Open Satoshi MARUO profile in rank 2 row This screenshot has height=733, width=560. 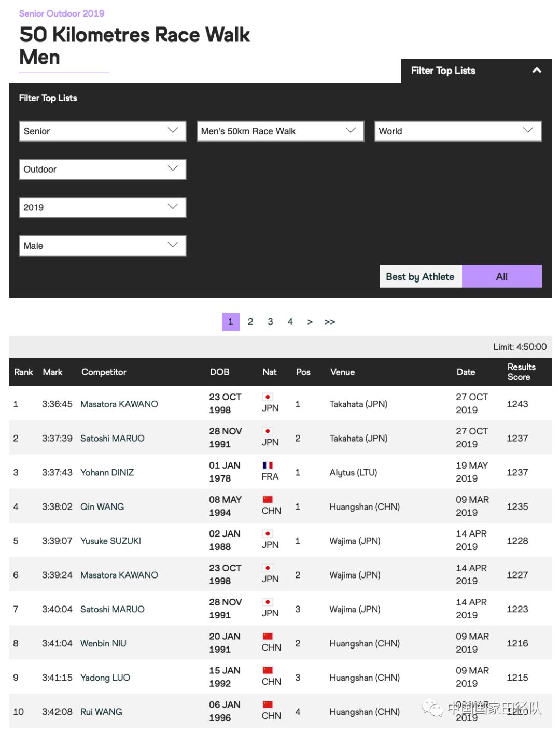click(x=113, y=438)
